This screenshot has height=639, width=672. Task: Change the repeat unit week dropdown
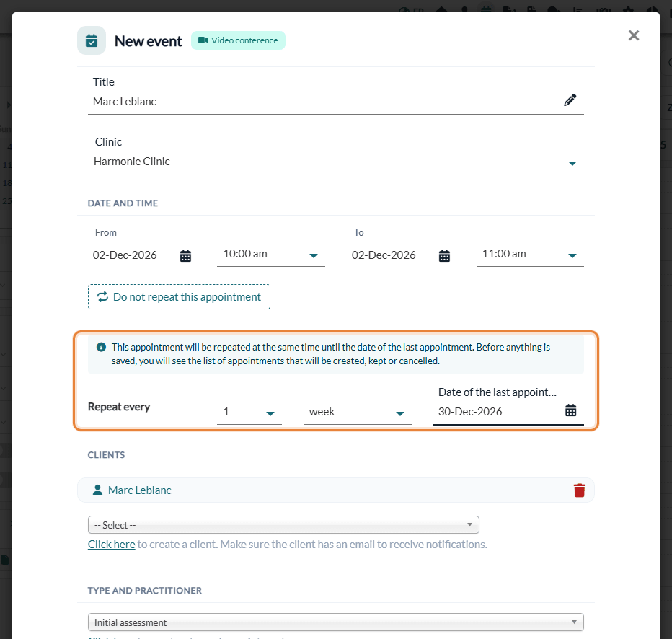tap(358, 413)
